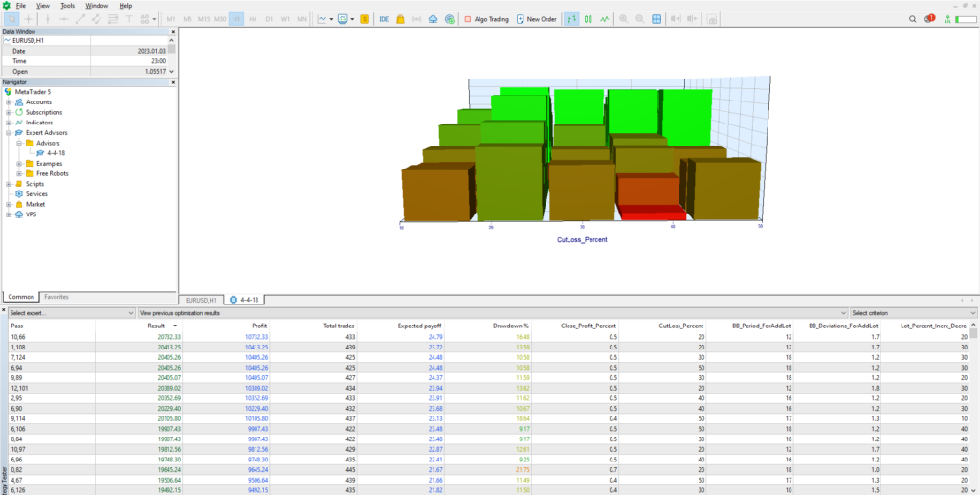This screenshot has height=495, width=980.
Task: Open the Tools menu
Action: [x=67, y=6]
